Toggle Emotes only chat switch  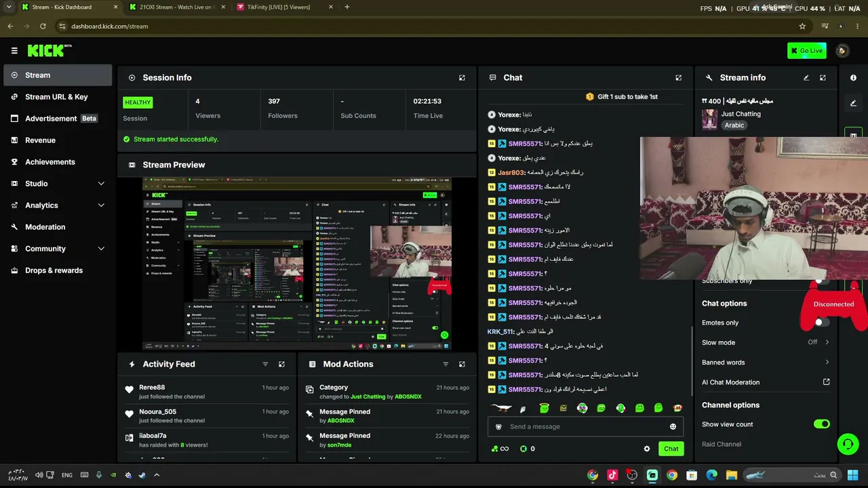pyautogui.click(x=822, y=323)
